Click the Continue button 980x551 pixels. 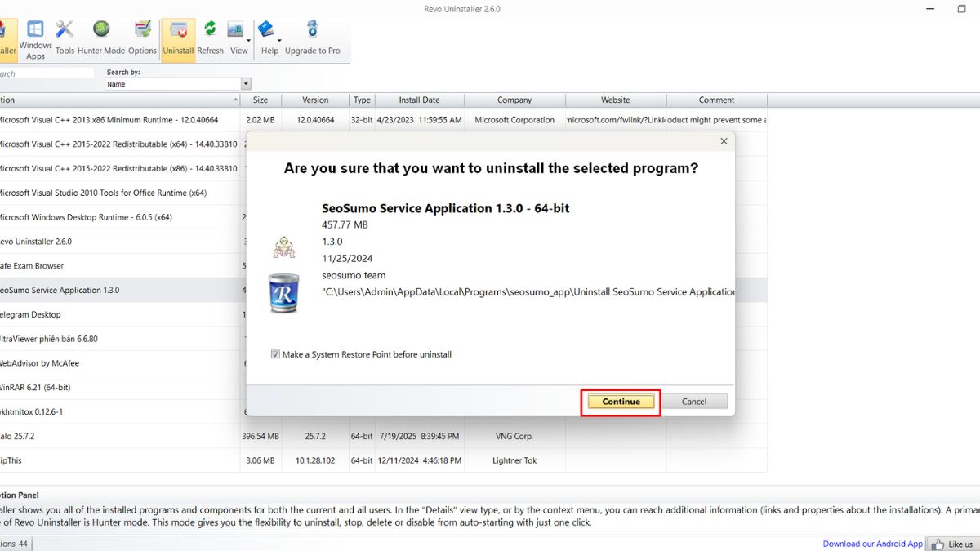(621, 402)
